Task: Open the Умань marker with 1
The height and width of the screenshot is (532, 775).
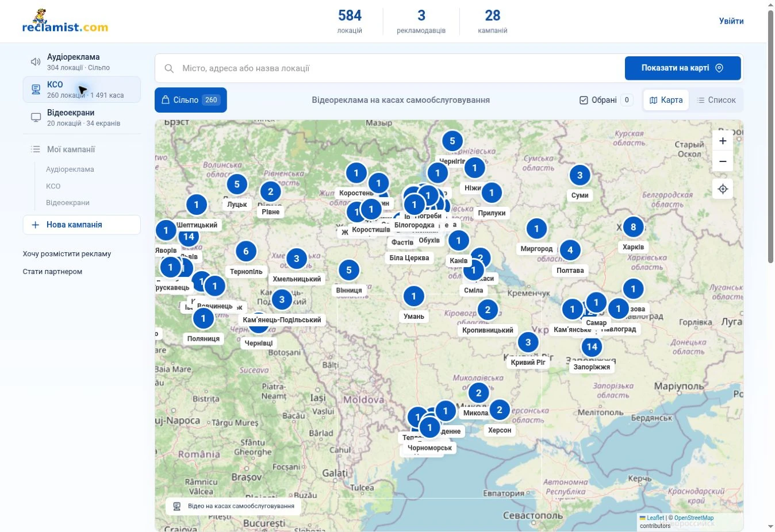Action: point(413,296)
